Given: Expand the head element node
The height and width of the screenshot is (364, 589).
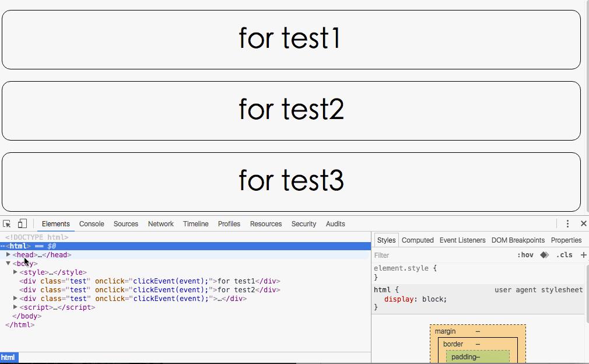Looking at the screenshot, I should coord(8,255).
